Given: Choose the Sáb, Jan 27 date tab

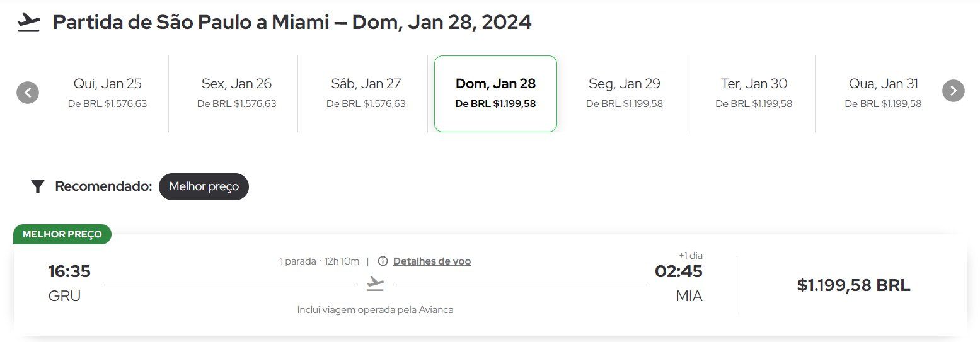Looking at the screenshot, I should [x=366, y=93].
